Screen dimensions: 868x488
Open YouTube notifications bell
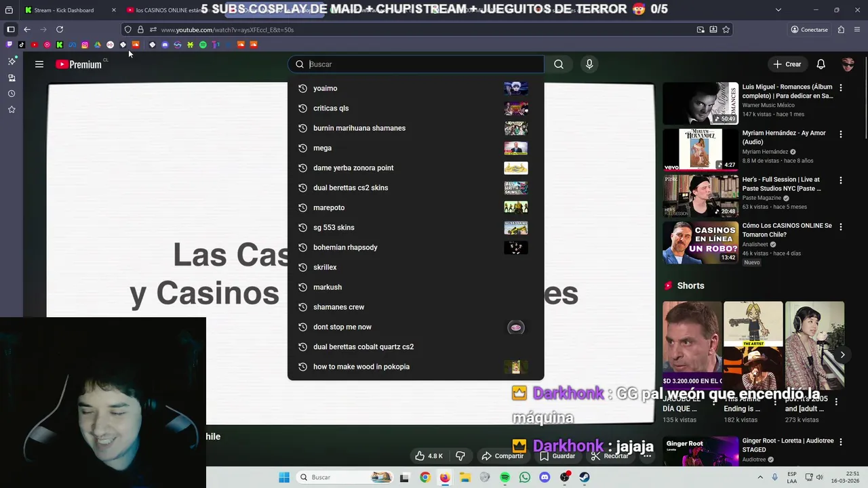point(821,64)
